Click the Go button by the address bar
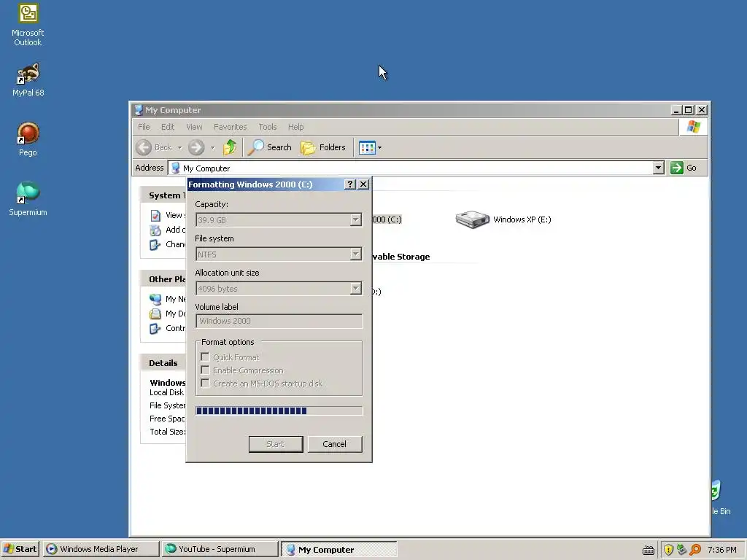 (x=684, y=168)
